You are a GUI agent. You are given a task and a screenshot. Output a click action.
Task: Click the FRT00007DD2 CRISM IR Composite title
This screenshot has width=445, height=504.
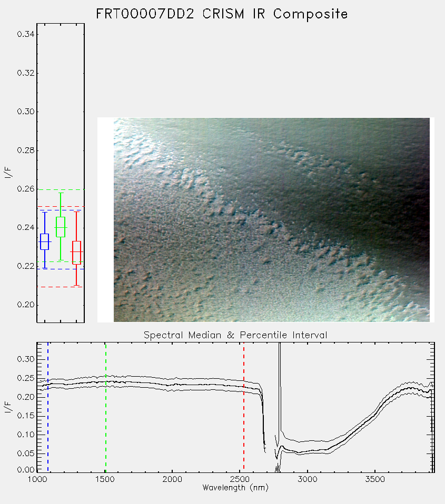[222, 14]
